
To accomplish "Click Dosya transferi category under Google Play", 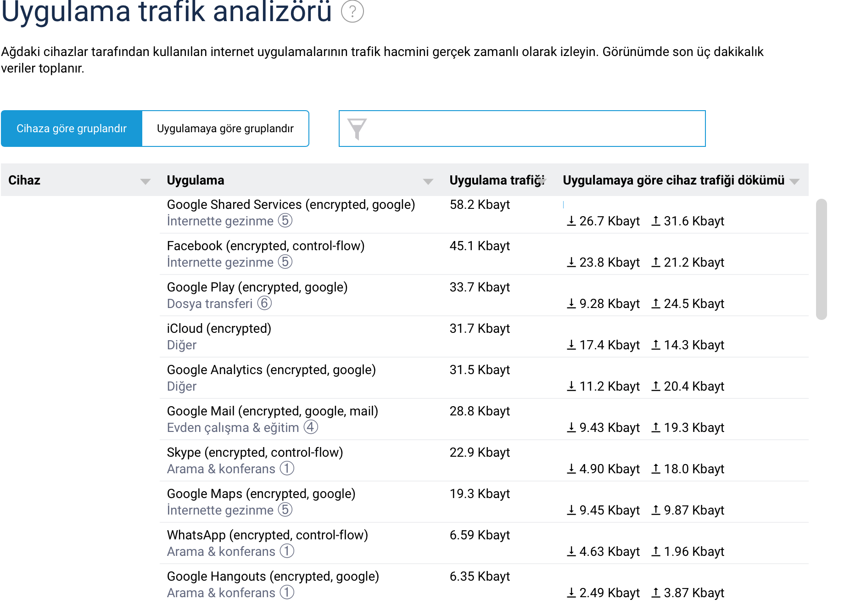I will [210, 303].
